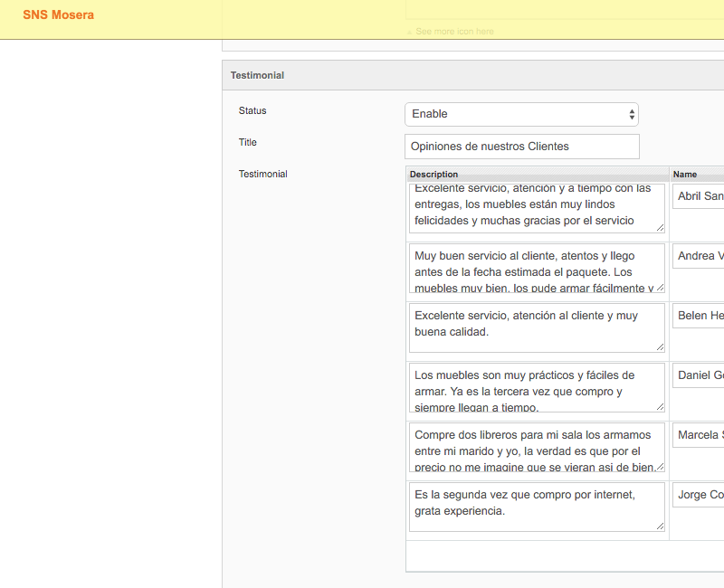This screenshot has height=588, width=724.
Task: Focus the Jorge name field
Action: point(700,495)
